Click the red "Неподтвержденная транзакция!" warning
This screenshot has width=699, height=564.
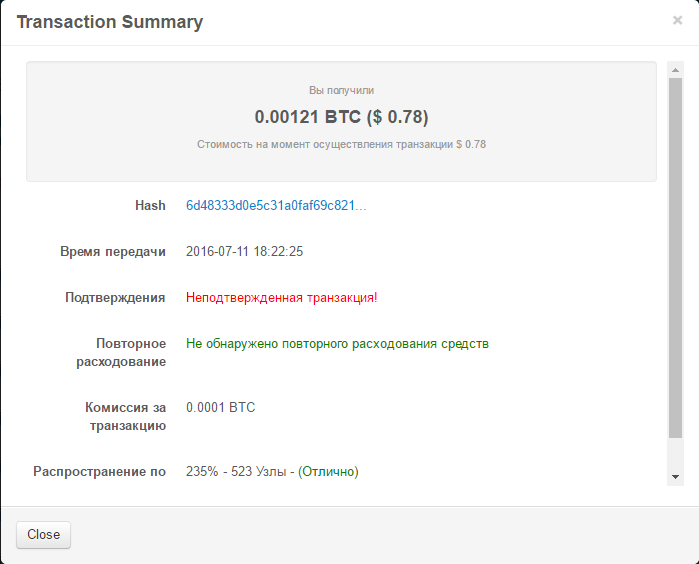281,297
